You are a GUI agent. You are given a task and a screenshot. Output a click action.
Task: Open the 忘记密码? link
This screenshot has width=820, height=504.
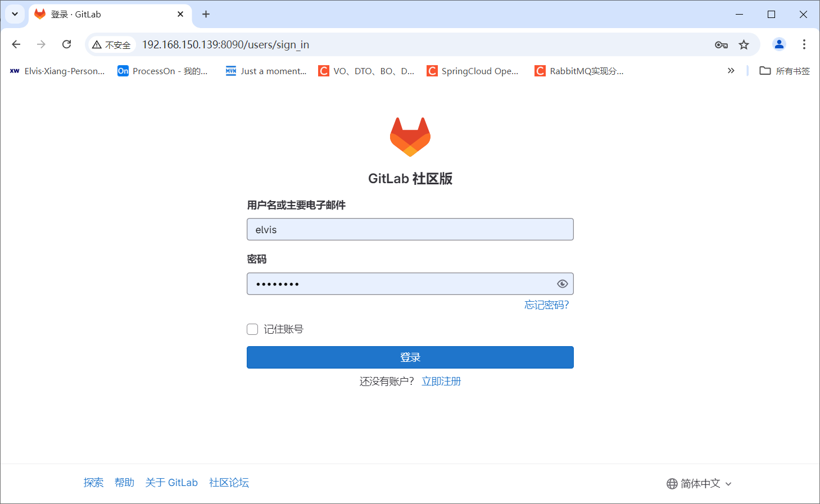(x=546, y=305)
